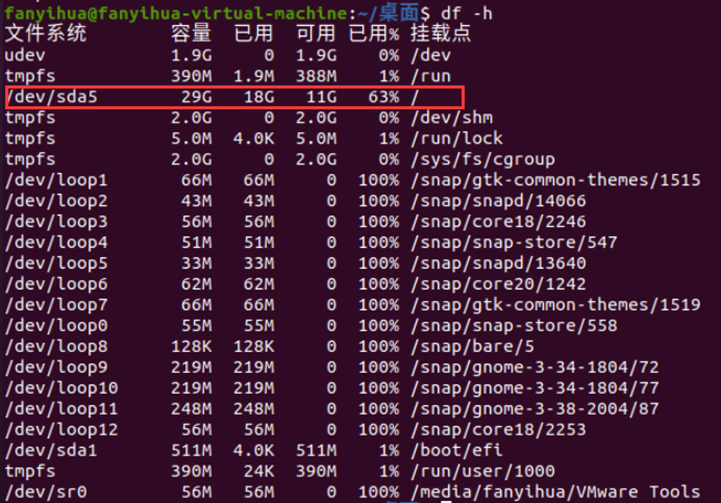721x503 pixels.
Task: Click the '/sys/fs/cgroup' mount point
Action: coord(483,160)
